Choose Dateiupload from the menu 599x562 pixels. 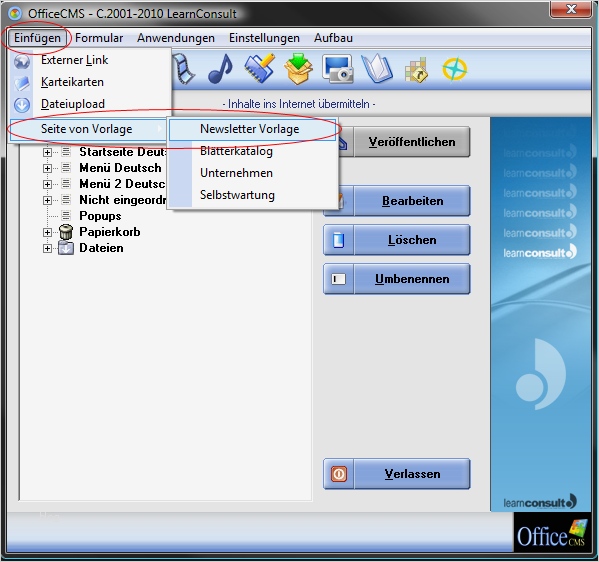click(x=90, y=104)
